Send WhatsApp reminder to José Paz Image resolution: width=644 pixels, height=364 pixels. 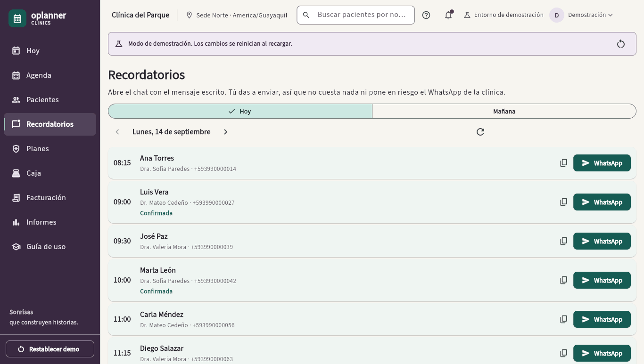point(602,241)
